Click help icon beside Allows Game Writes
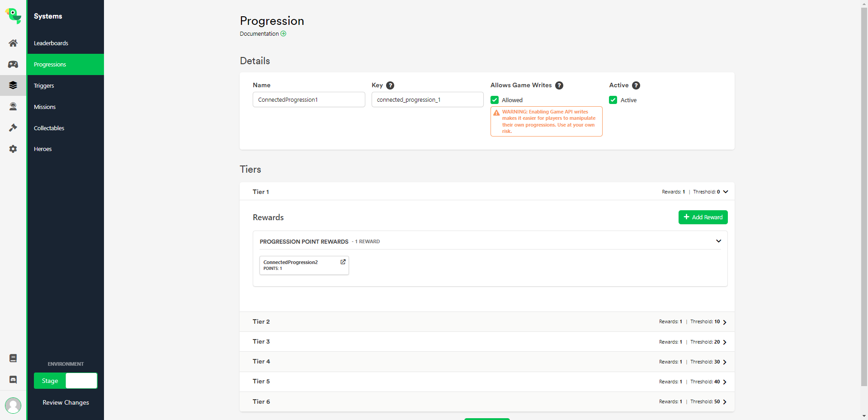868x420 pixels. 559,85
